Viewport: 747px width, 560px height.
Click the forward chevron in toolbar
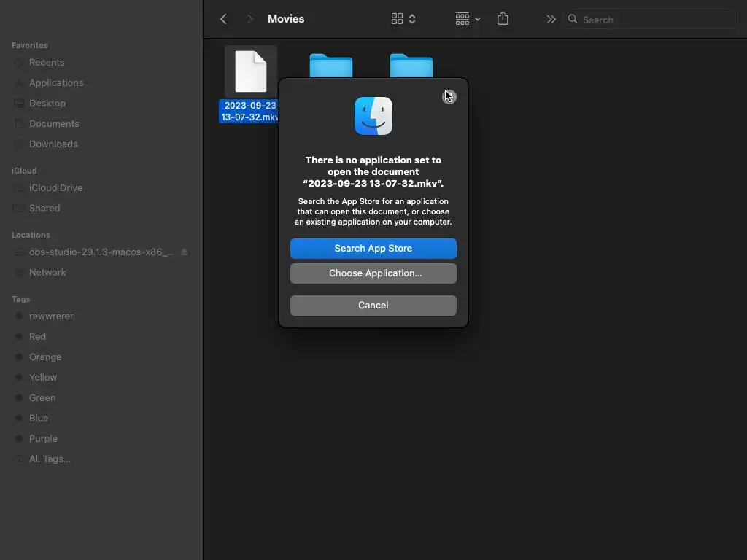pos(249,19)
